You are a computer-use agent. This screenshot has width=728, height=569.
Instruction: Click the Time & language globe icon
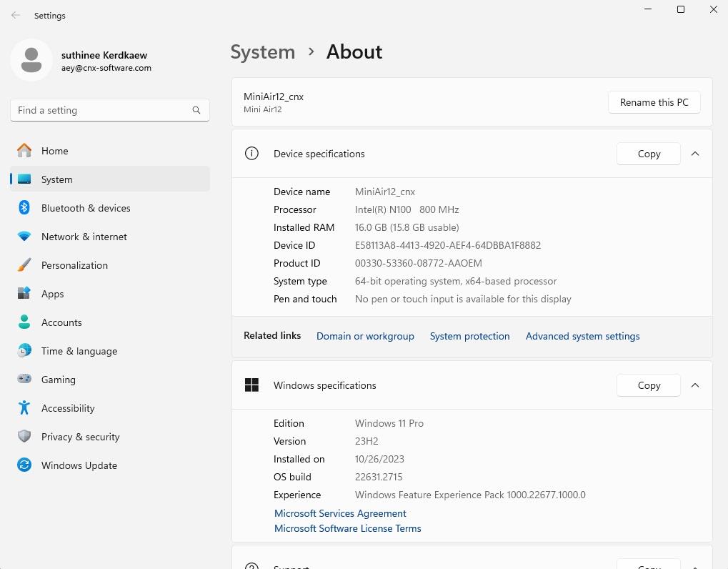[24, 351]
